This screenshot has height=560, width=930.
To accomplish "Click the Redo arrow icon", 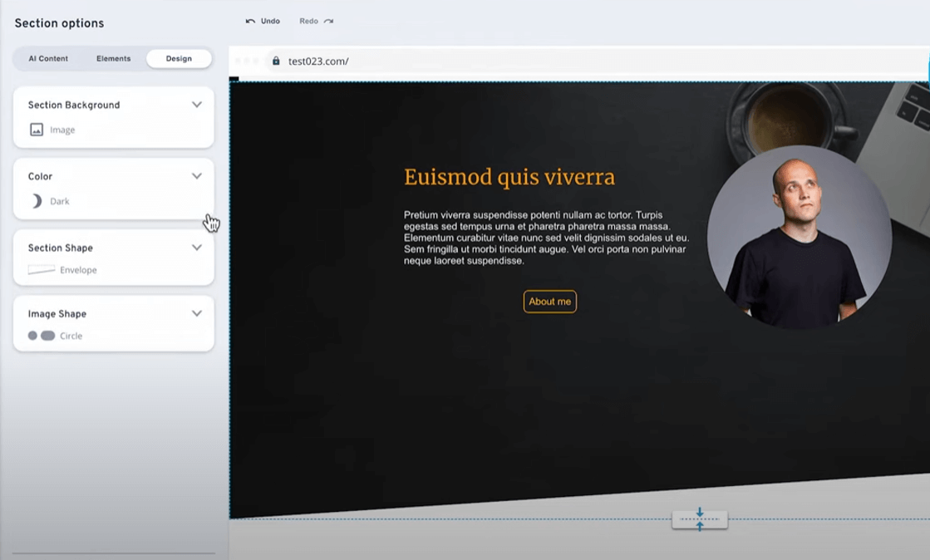I will [x=329, y=21].
